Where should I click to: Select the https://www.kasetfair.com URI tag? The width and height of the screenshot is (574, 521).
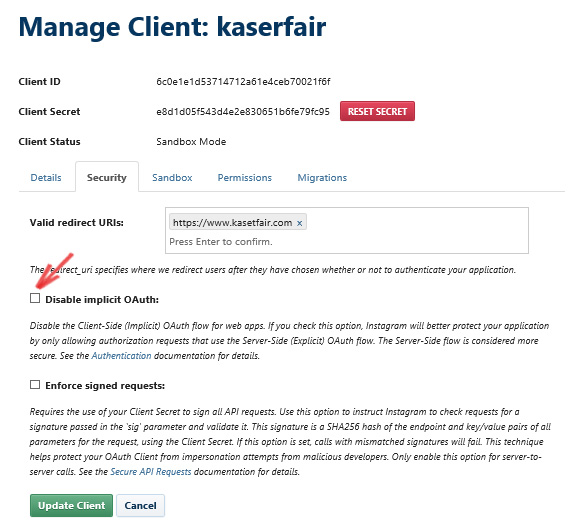point(232,223)
